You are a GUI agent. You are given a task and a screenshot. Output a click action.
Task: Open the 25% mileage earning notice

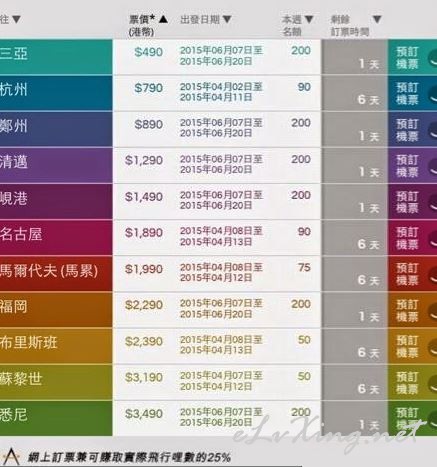tap(129, 457)
